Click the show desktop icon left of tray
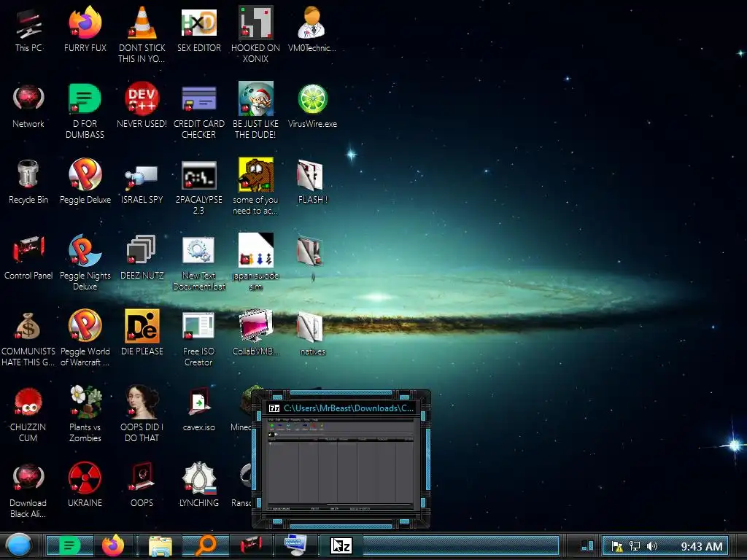This screenshot has width=747, height=560. coord(587,545)
